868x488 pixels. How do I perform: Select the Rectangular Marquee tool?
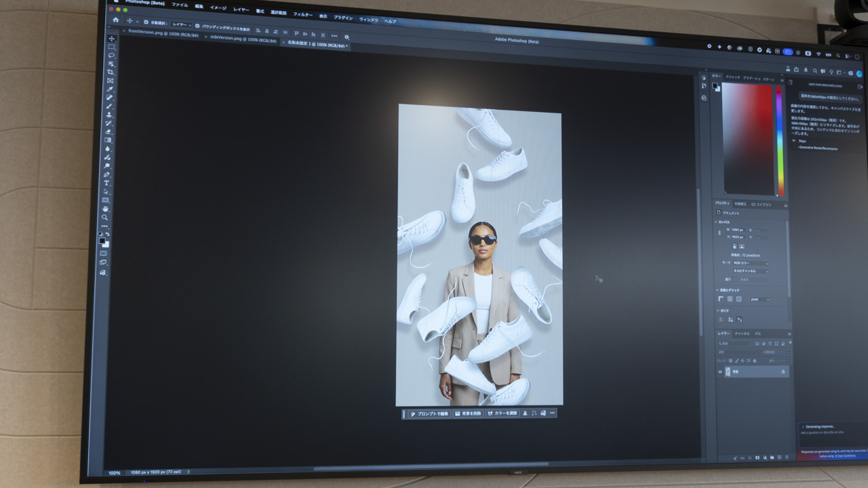pyautogui.click(x=112, y=47)
